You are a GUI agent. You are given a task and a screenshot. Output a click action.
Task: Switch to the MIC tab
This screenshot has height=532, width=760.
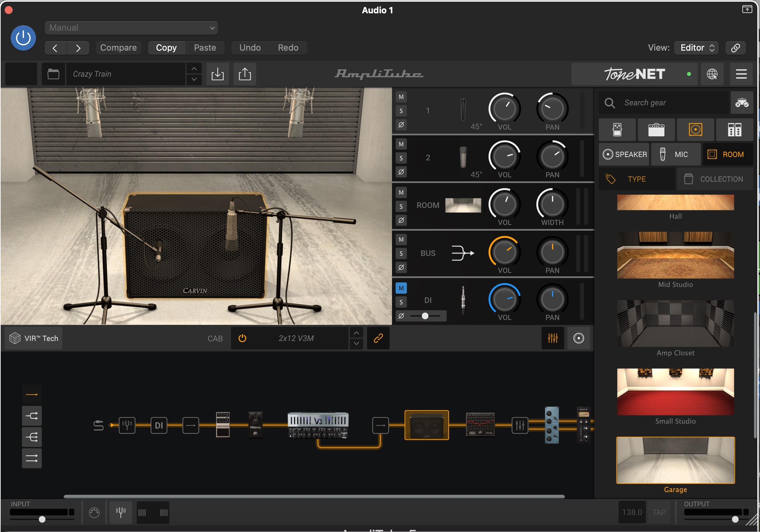tap(676, 154)
